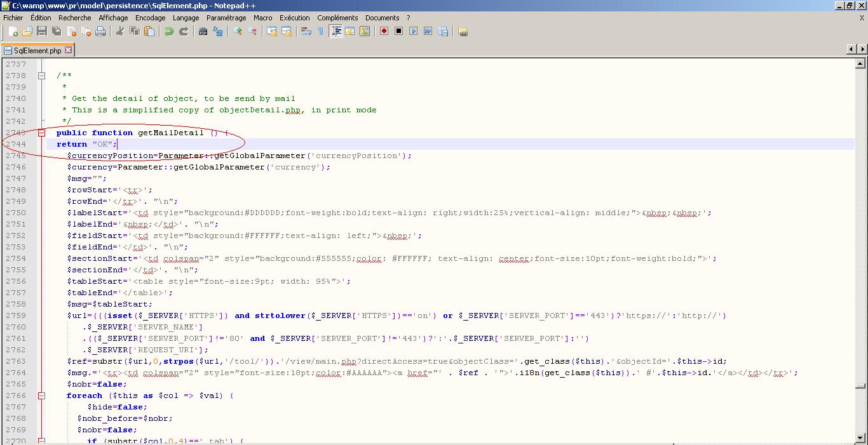Open the Compléments menu
868x445 pixels.
click(x=337, y=18)
